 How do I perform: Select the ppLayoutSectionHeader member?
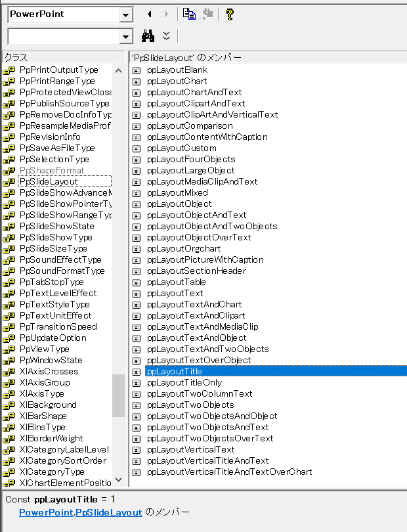pos(196,271)
